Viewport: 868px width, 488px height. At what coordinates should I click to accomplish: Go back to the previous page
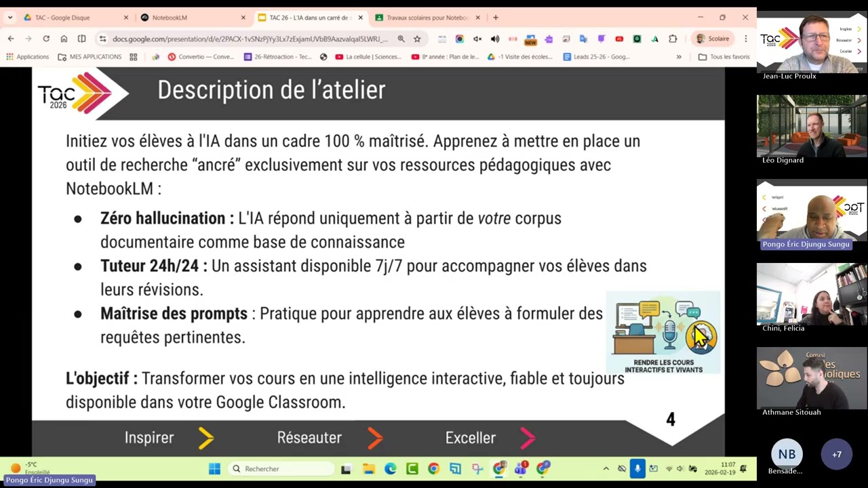(11, 39)
